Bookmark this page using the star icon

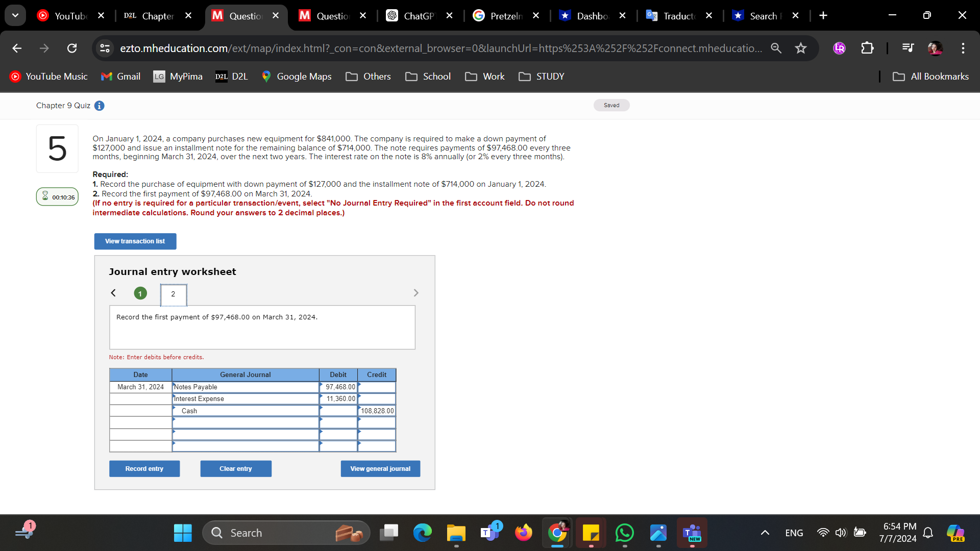click(801, 48)
